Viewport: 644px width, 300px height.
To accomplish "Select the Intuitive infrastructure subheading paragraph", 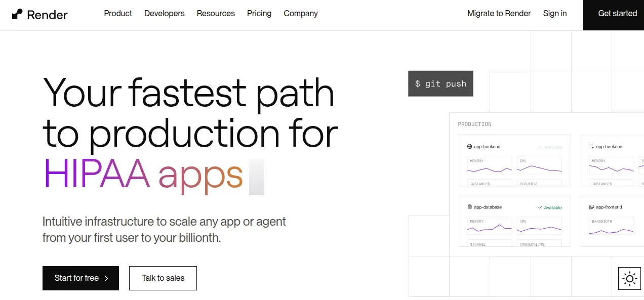I will [164, 229].
